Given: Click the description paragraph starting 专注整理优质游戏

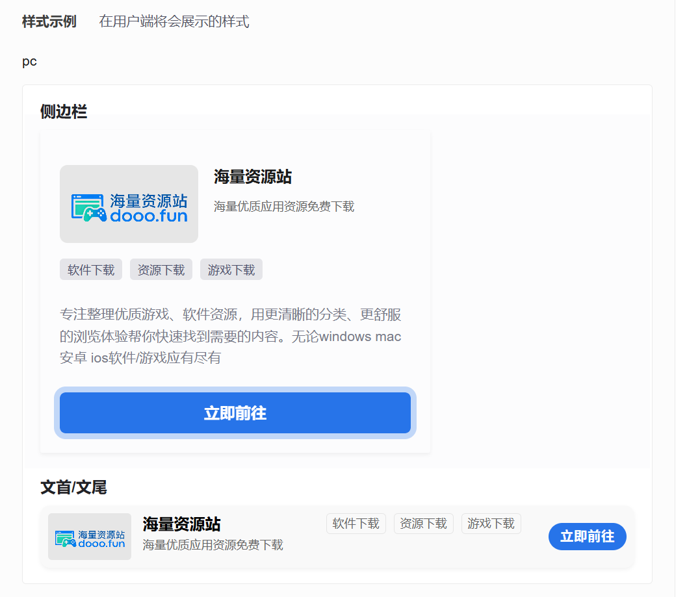Looking at the screenshot, I should coord(230,336).
